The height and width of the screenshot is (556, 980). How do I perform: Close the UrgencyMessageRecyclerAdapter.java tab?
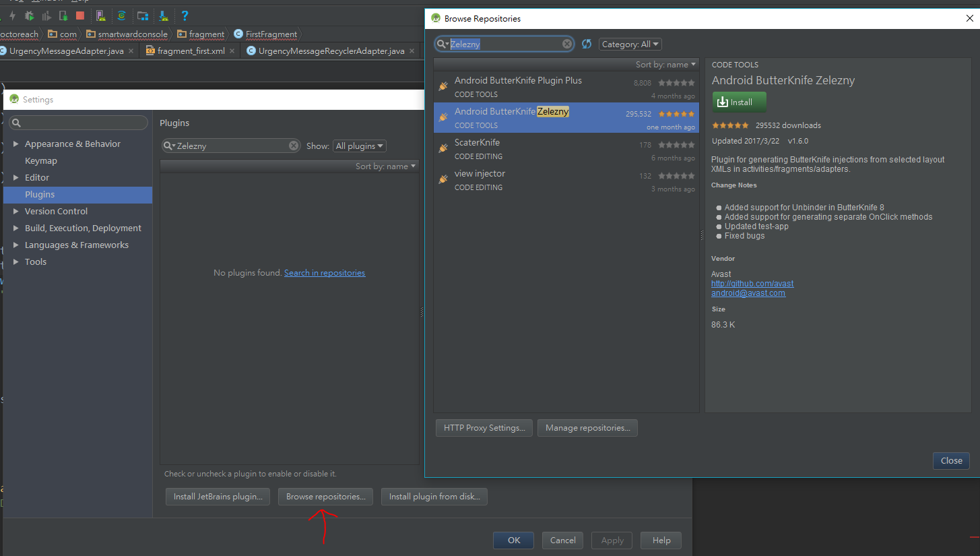(412, 51)
